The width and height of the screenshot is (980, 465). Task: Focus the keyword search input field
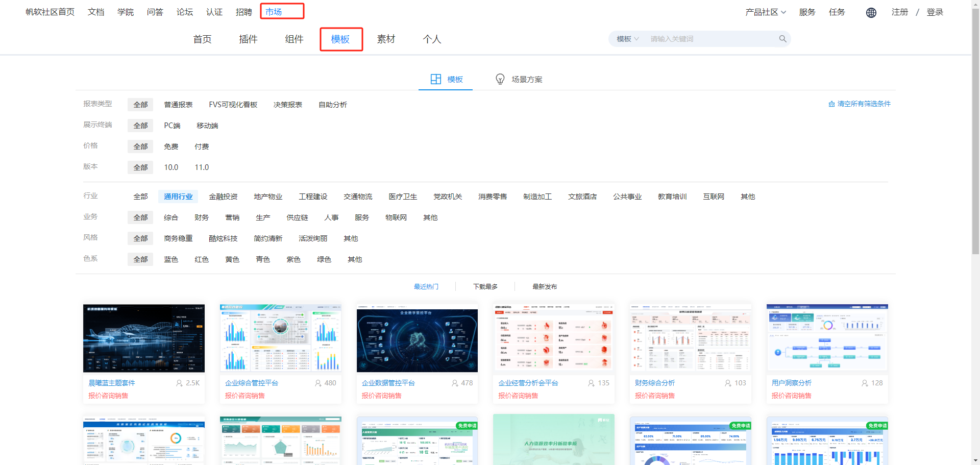coord(712,39)
